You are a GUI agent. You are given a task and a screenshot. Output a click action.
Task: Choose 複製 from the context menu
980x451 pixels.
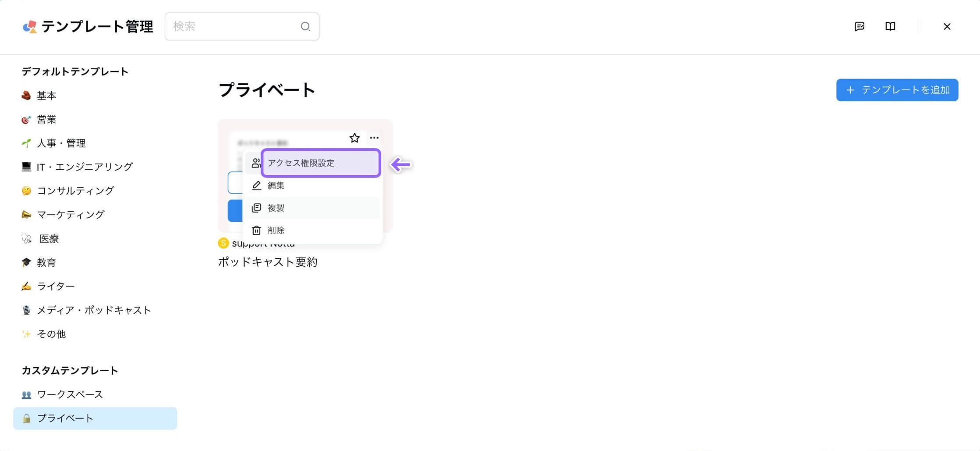click(x=312, y=208)
